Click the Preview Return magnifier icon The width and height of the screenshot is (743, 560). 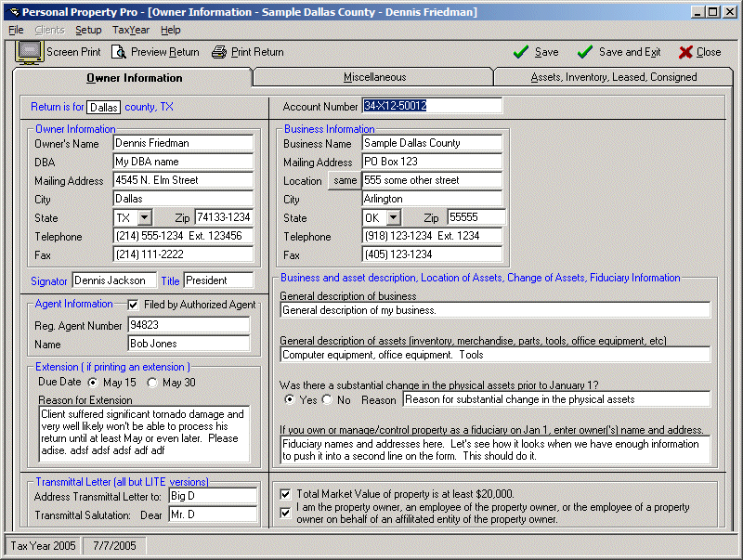119,52
